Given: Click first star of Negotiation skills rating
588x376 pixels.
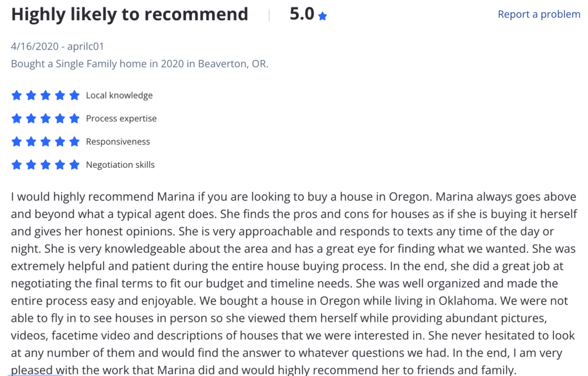Looking at the screenshot, I should [x=17, y=165].
